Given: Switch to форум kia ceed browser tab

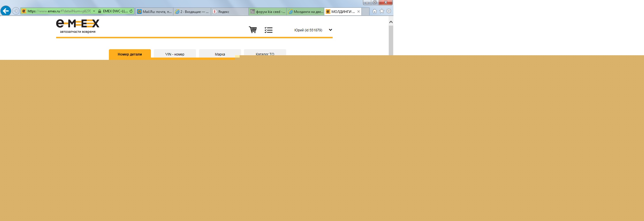Looking at the screenshot, I should click(268, 12).
